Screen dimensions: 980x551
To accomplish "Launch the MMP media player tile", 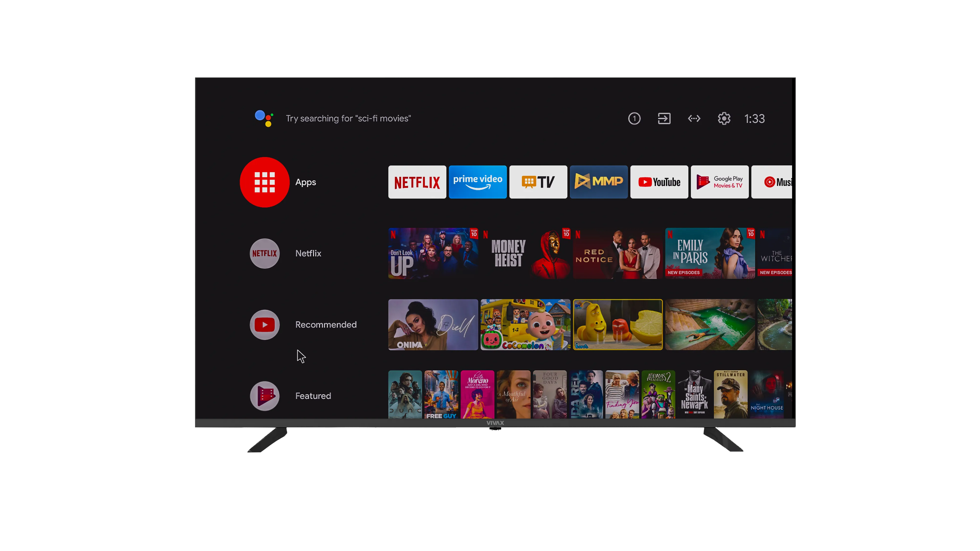I will (x=599, y=182).
